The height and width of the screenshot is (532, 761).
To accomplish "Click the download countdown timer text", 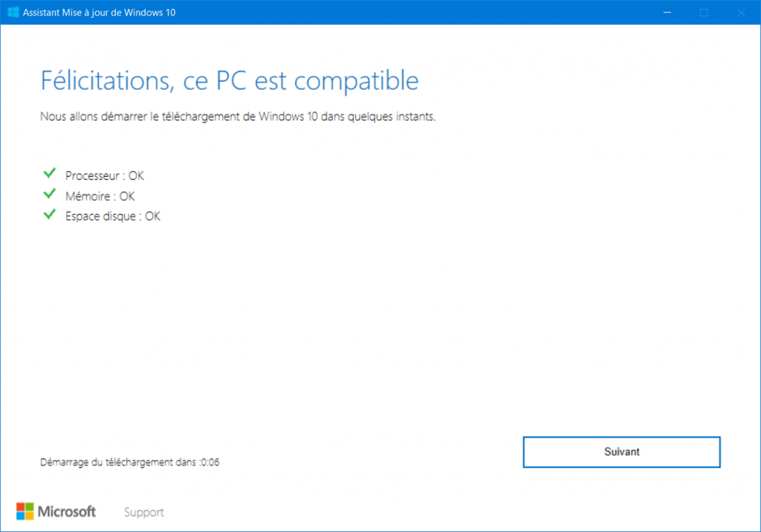I will point(129,462).
